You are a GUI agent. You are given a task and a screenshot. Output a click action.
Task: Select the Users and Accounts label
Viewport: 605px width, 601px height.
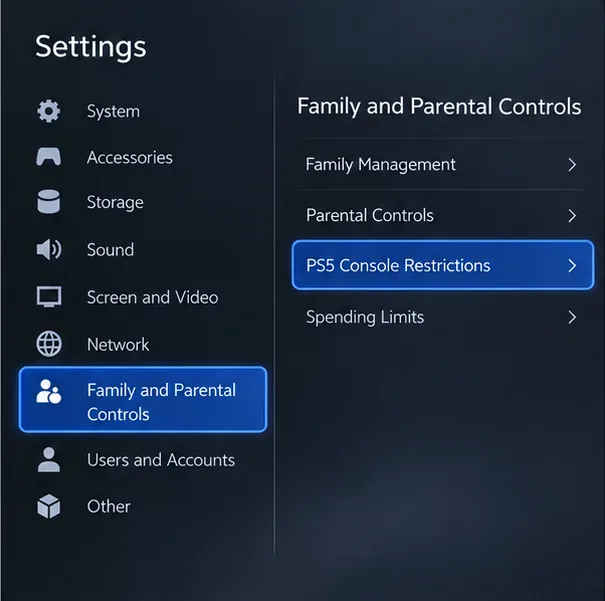(161, 460)
